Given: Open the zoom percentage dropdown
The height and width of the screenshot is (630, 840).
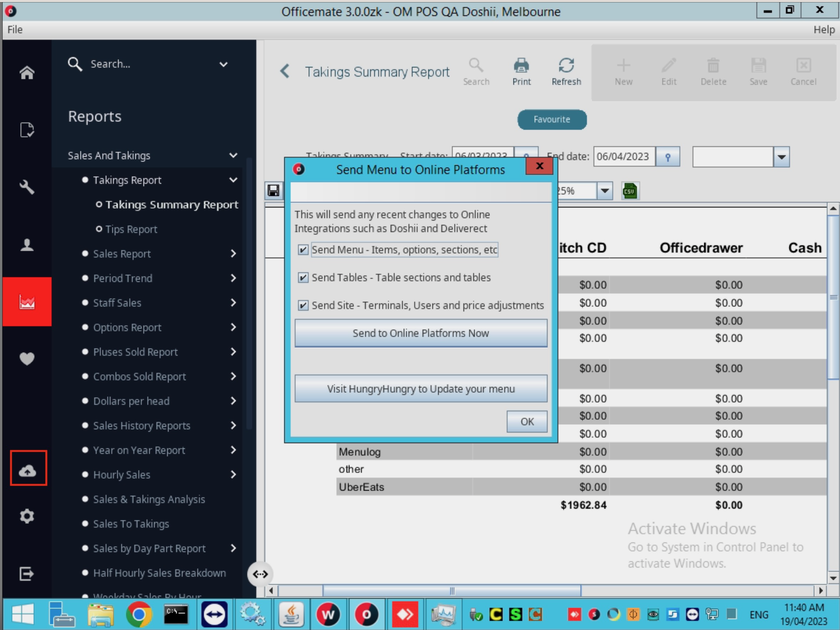Looking at the screenshot, I should [x=604, y=191].
